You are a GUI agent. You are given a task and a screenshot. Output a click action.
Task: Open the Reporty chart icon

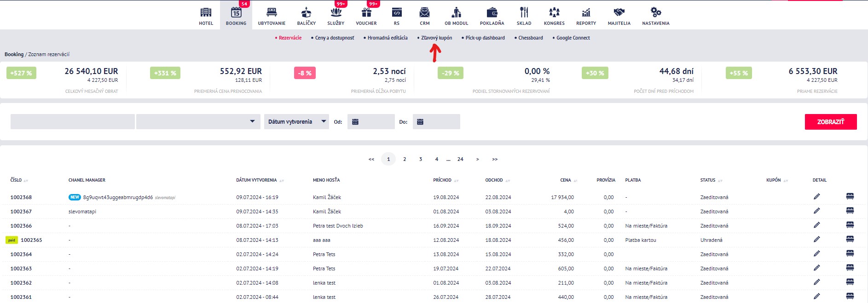pos(586,12)
